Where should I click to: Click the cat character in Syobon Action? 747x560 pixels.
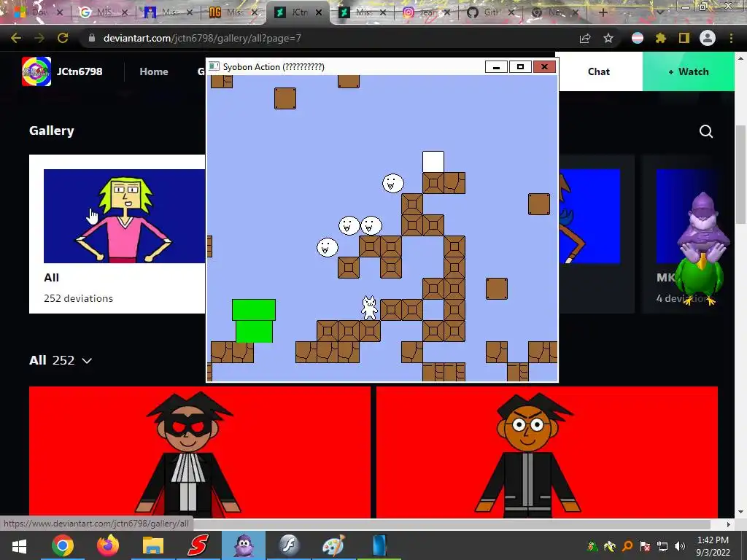point(369,308)
